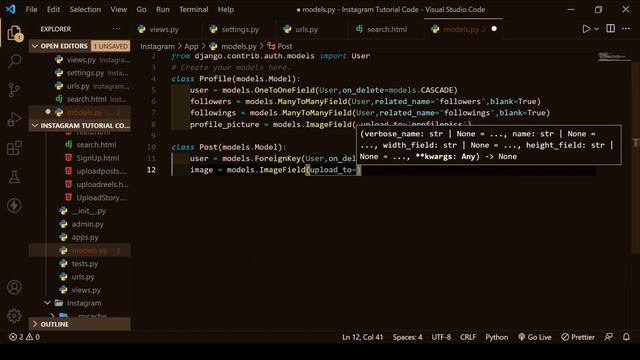The width and height of the screenshot is (640, 360).
Task: Click the errors and warnings status indicator
Action: click(24, 337)
